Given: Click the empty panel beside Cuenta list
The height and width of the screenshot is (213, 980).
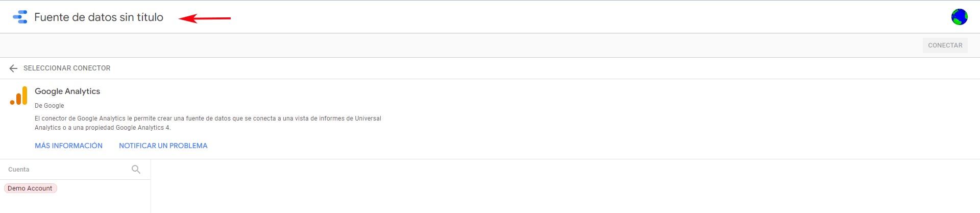Looking at the screenshot, I should (565, 186).
